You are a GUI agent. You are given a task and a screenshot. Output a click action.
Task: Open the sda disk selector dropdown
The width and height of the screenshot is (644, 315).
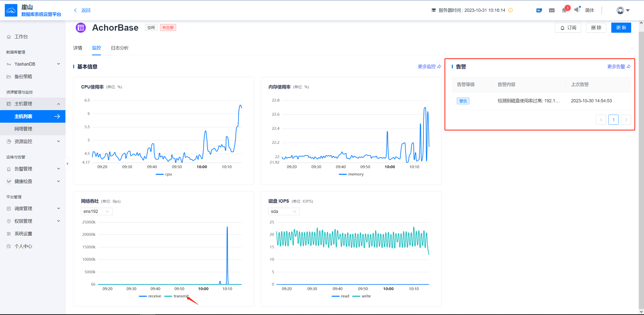284,211
